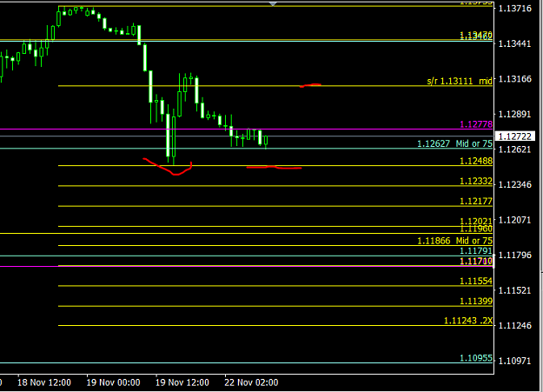Image resolution: width=543 pixels, height=392 pixels.
Task: Click the 's/r 1.13111 mid' line label
Action: click(x=460, y=81)
